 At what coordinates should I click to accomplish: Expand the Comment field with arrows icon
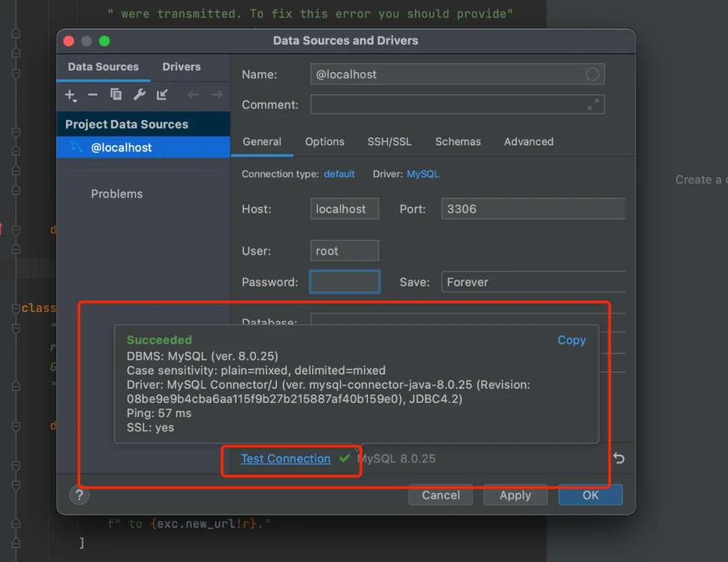(593, 104)
